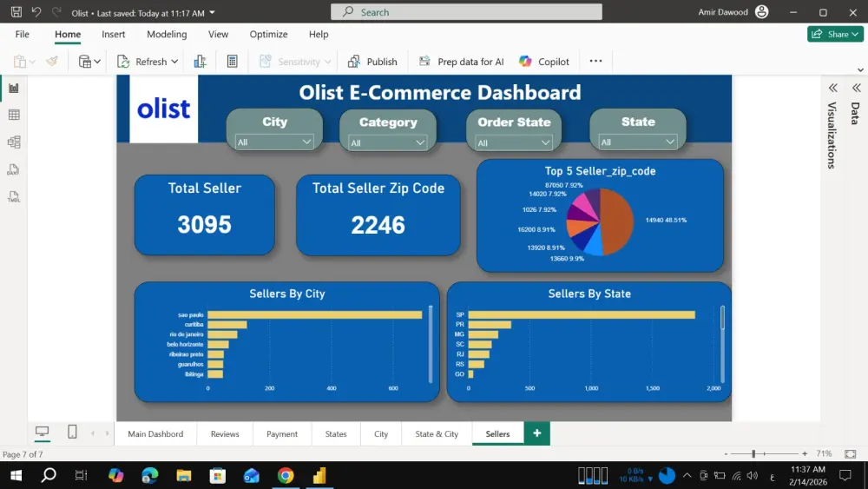Open the Optimize ribbon tab

pyautogui.click(x=268, y=34)
